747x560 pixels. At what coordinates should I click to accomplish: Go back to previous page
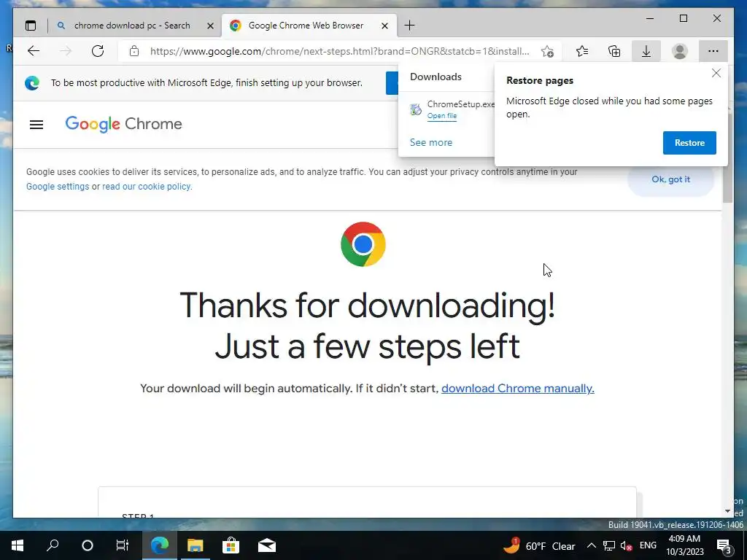34,51
